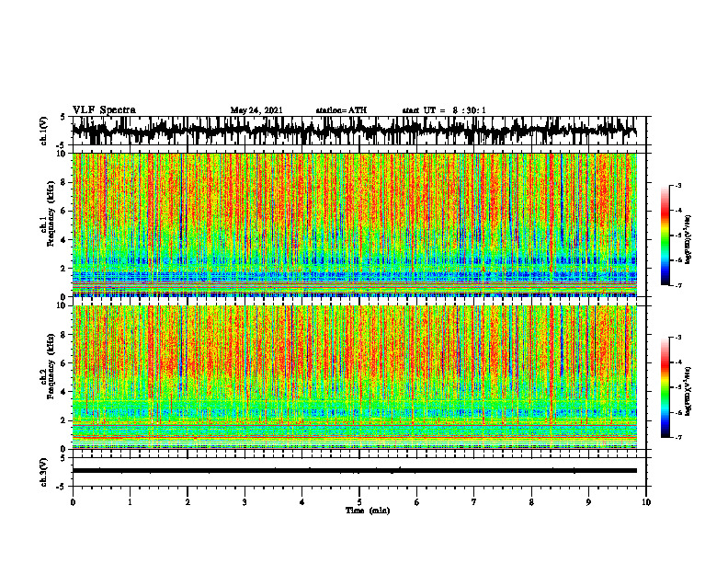The image size is (728, 563).
Task: Click the "start UT = 8 :30: 1" text
Action: [x=444, y=110]
